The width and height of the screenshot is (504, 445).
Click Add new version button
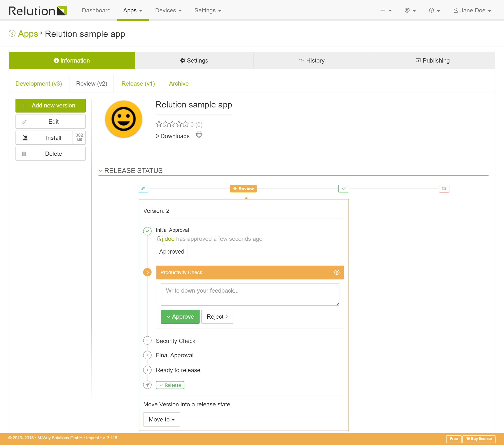[x=51, y=105]
